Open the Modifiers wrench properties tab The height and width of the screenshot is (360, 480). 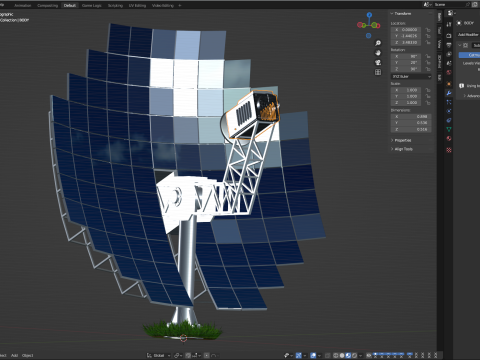pos(449,93)
